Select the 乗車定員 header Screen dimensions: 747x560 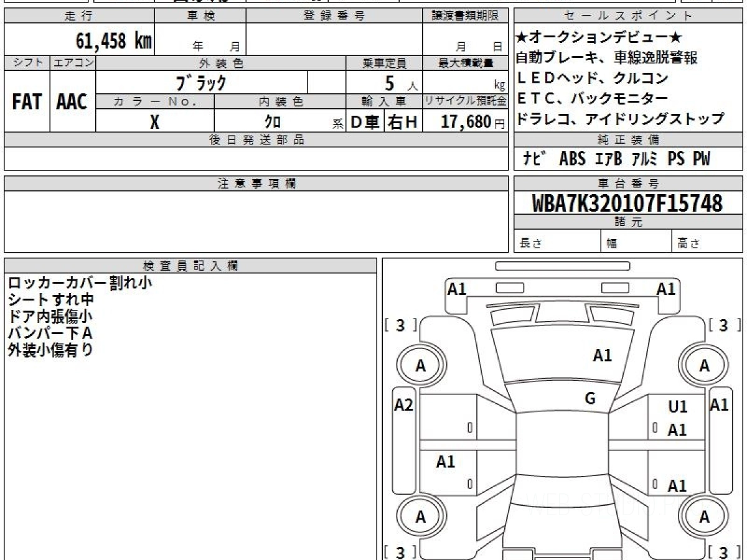384,63
